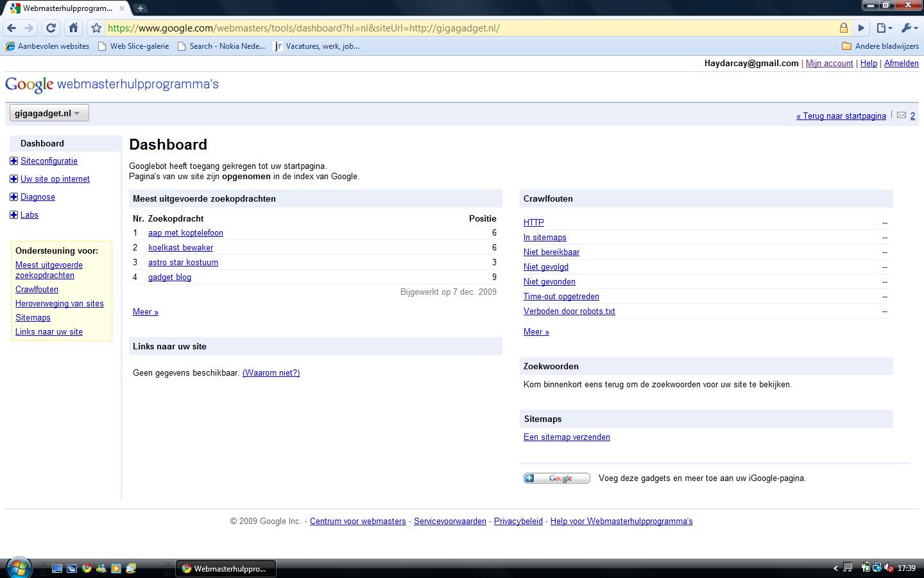Click 'Een sitemap verzenden' link
924x578 pixels.
tap(567, 437)
